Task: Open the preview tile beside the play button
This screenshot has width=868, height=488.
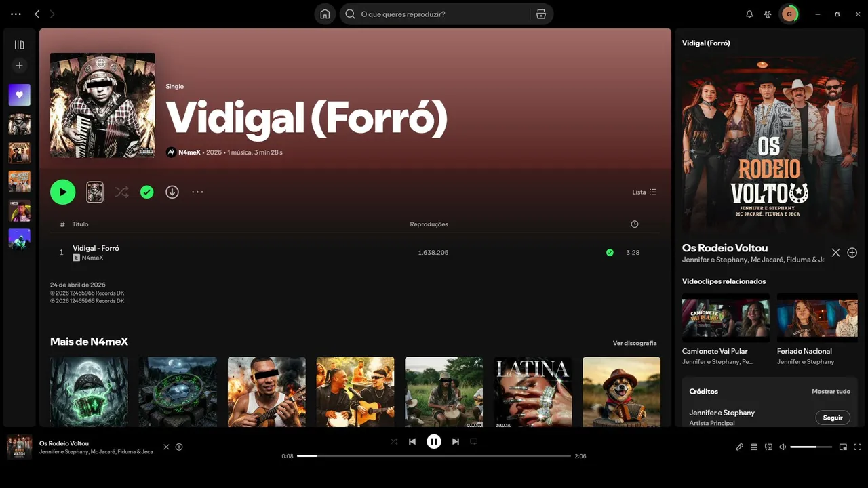Action: coord(95,192)
